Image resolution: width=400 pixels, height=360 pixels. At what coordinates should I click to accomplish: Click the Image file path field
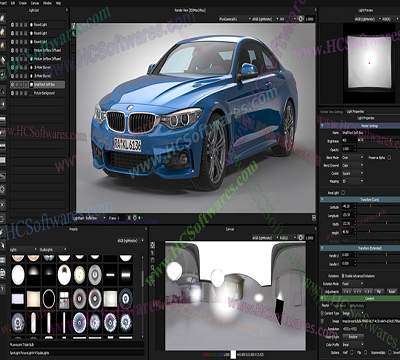tap(371, 321)
